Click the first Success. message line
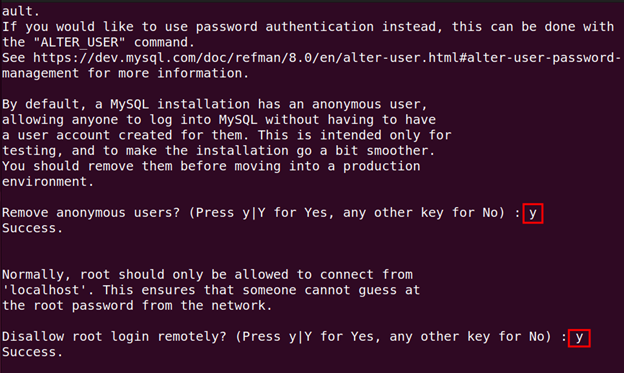The image size is (624, 373). (x=32, y=228)
